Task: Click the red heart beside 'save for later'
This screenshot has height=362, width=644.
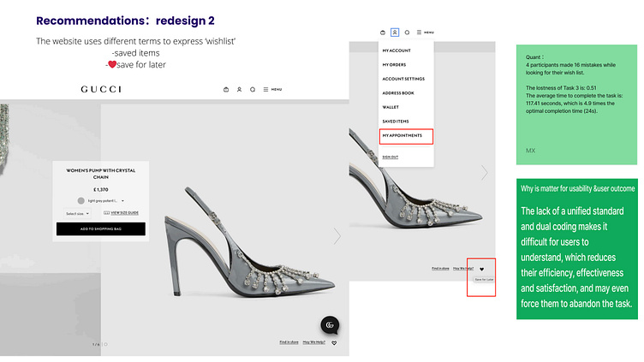Action: [x=112, y=64]
